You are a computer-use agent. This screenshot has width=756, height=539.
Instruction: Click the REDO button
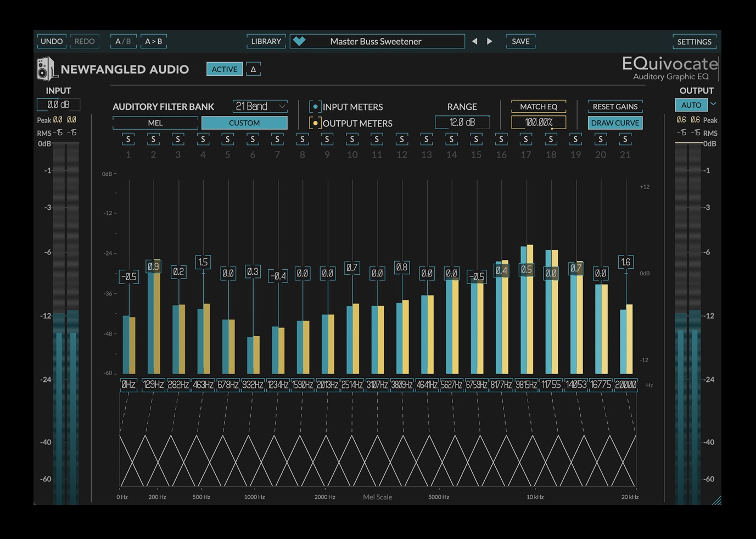(x=85, y=41)
